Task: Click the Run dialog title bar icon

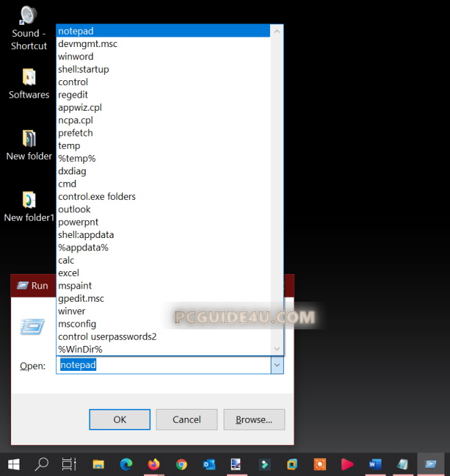Action: 22,285
